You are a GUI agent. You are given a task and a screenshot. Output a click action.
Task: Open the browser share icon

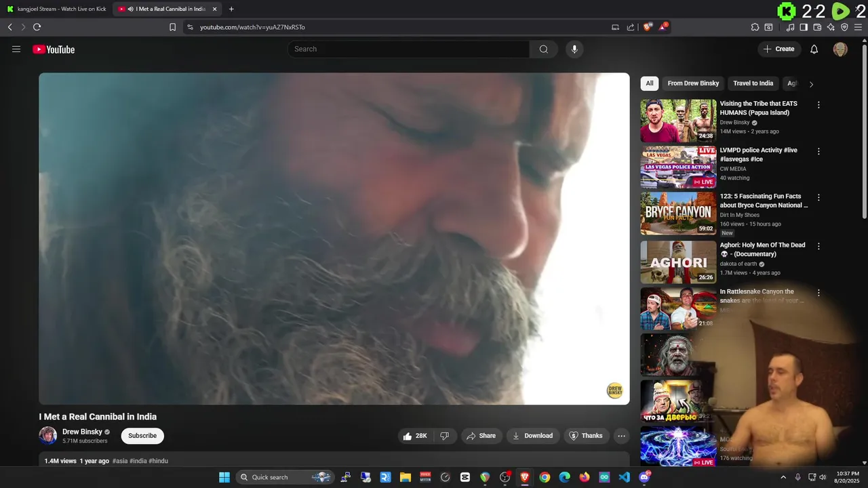(631, 27)
